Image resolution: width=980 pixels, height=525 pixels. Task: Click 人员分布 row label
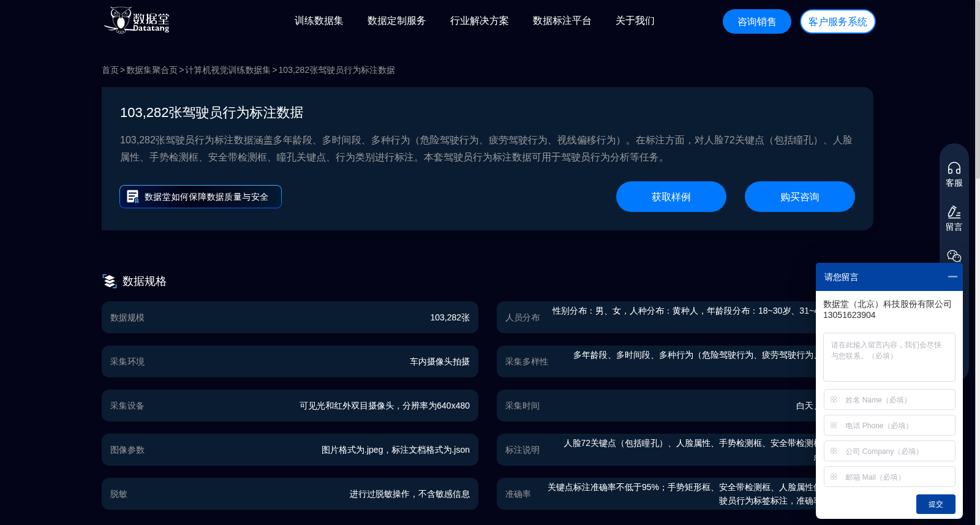(522, 317)
